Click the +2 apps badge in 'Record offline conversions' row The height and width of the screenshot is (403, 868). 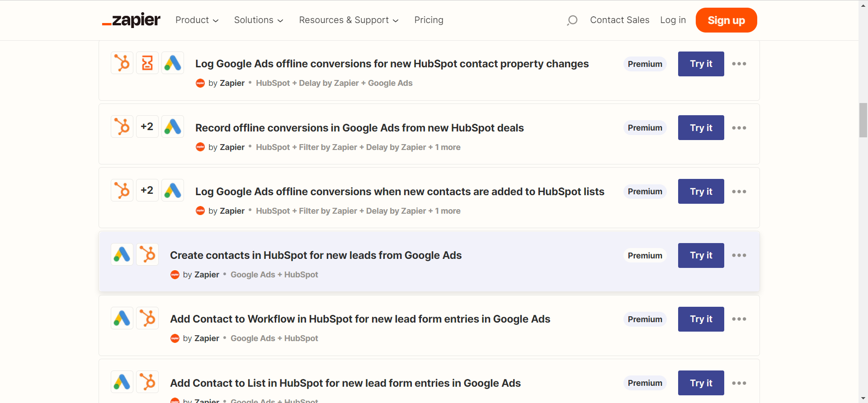coord(147,127)
